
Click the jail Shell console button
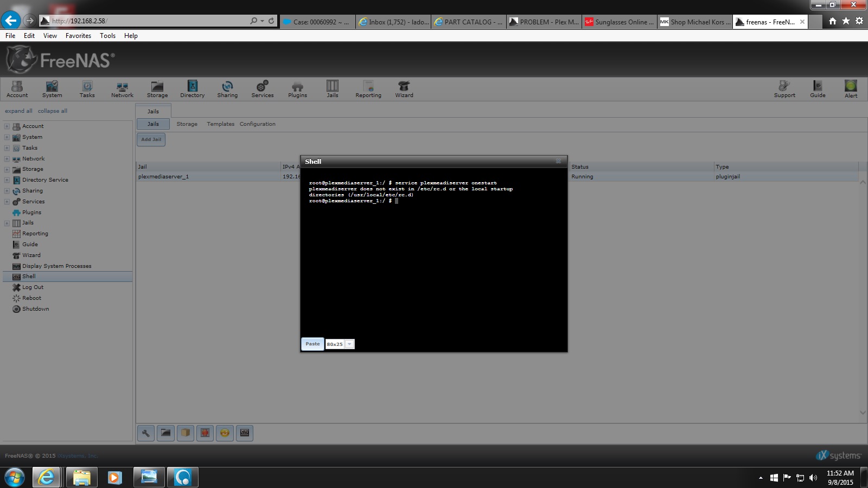[245, 433]
